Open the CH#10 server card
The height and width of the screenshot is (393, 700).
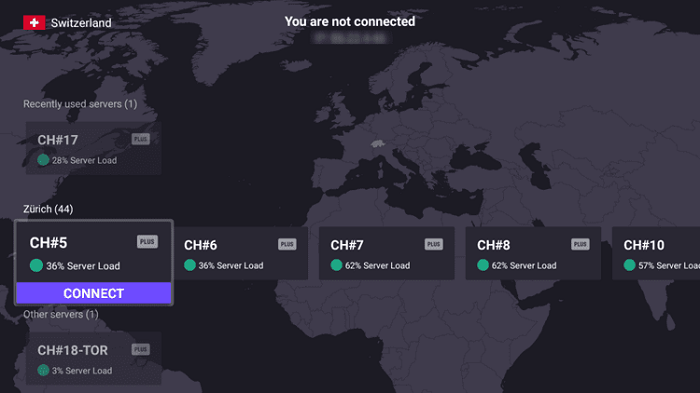656,253
